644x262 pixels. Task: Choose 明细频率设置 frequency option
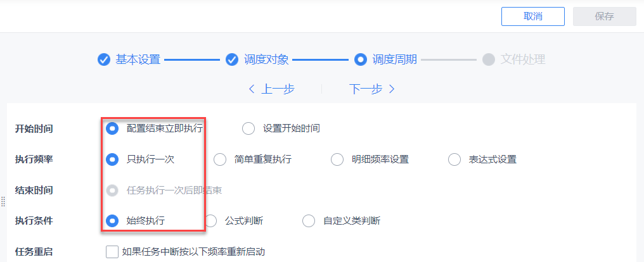[338, 159]
